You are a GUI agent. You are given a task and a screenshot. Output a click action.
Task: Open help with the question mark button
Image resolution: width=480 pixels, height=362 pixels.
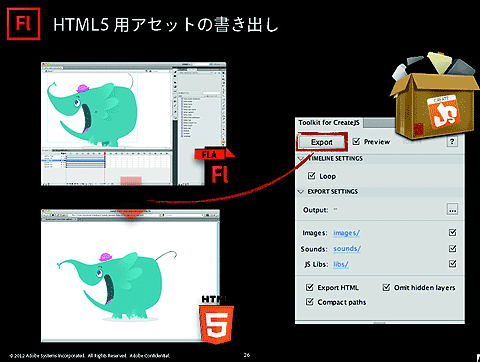tap(452, 142)
